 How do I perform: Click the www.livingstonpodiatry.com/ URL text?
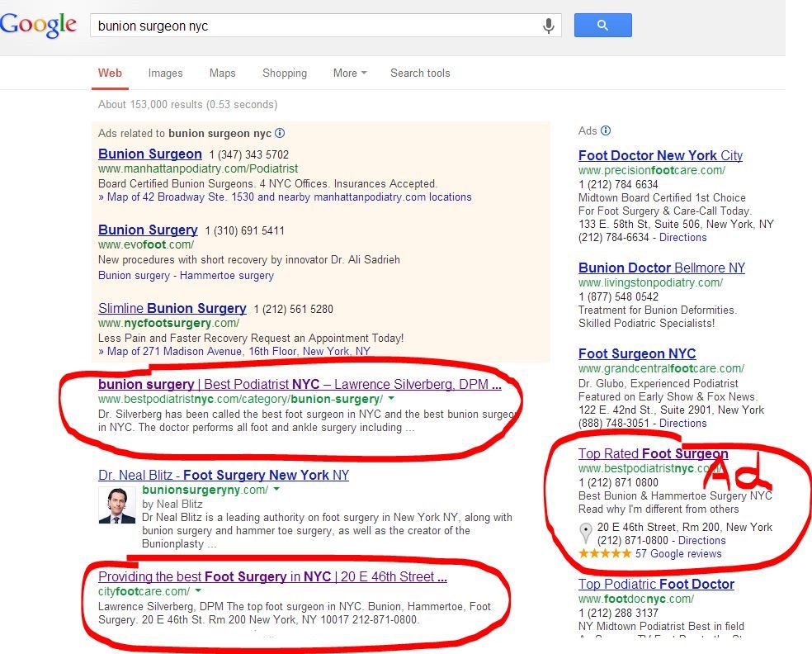point(650,282)
